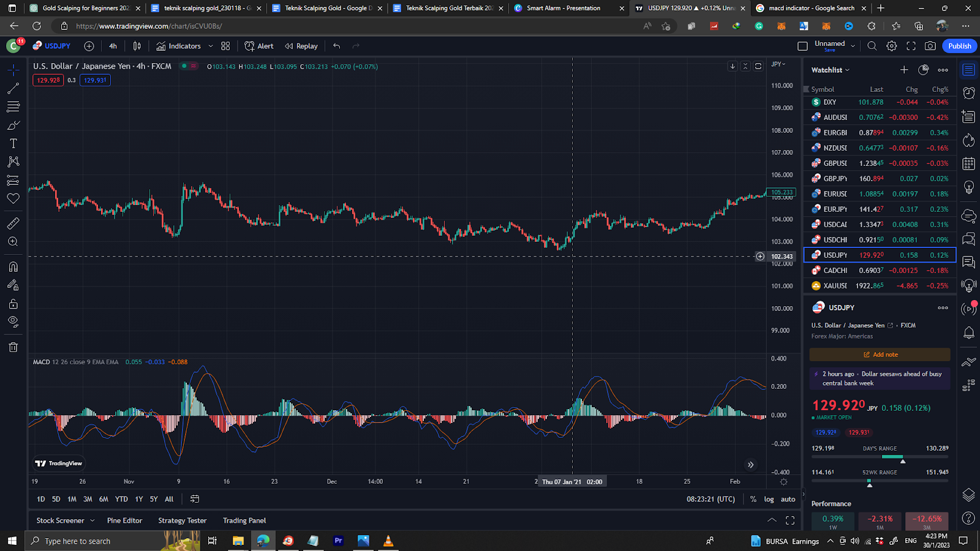980x551 pixels.
Task: Select the GBPJPY row in watchlist
Action: coord(880,179)
